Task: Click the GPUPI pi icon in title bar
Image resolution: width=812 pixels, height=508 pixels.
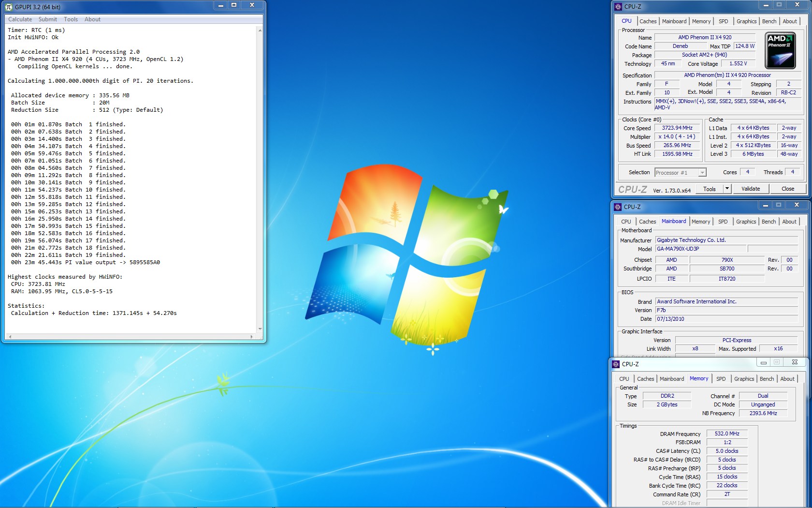Action: 9,7
